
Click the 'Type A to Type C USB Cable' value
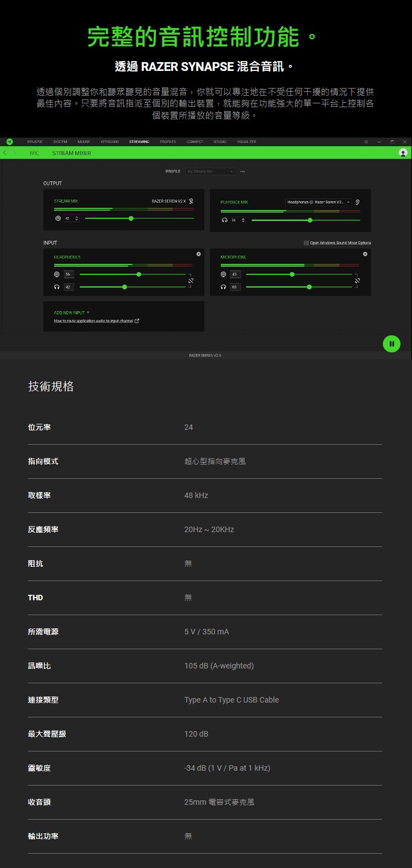point(231,700)
